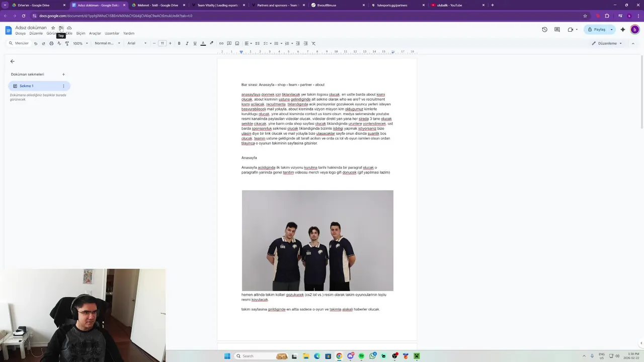
Task: Add a new document tab
Action: [63, 74]
